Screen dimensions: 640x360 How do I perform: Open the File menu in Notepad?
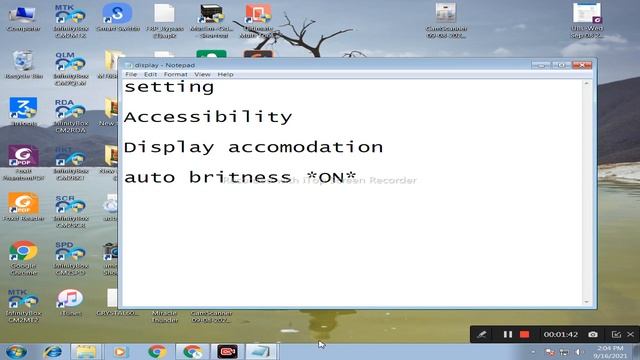point(131,74)
